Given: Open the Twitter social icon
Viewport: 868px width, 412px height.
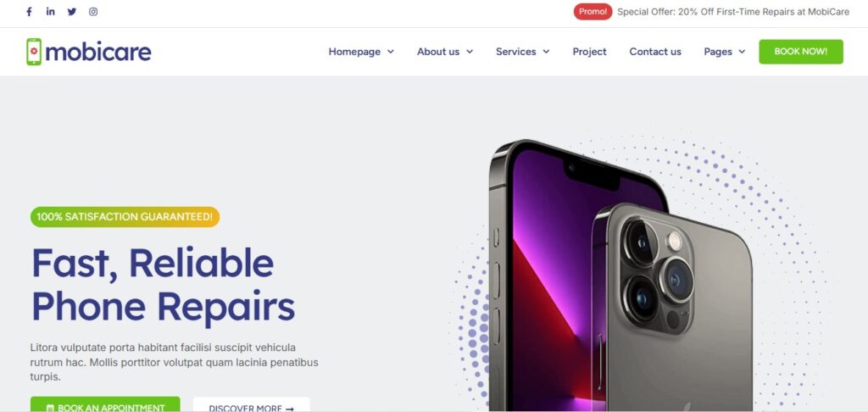Looking at the screenshot, I should 72,12.
